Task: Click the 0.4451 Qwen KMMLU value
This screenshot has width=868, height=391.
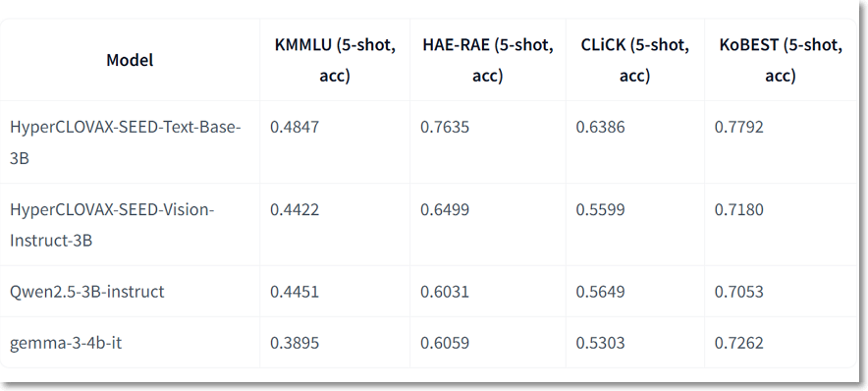Action: pos(295,292)
